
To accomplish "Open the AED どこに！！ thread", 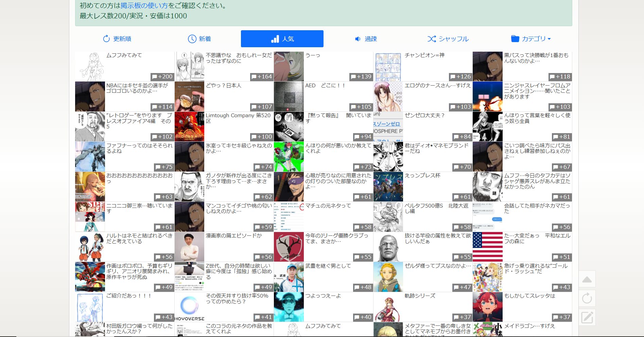I will pos(325,86).
